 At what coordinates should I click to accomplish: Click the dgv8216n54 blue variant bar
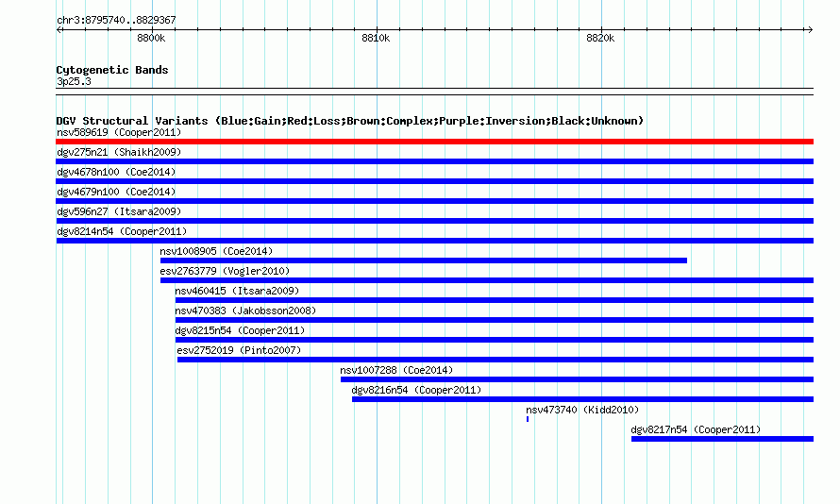pos(582,399)
